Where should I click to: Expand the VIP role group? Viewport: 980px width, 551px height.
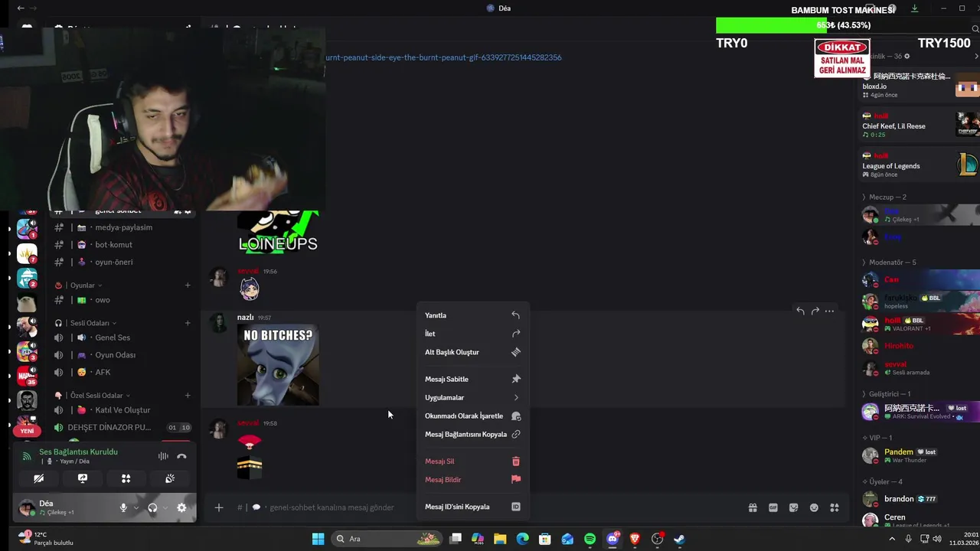pyautogui.click(x=877, y=438)
